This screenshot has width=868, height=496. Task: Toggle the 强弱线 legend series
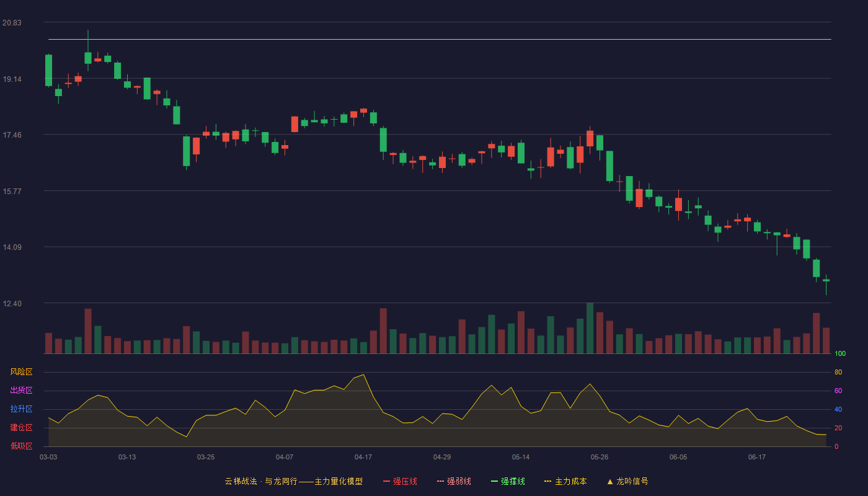(454, 481)
